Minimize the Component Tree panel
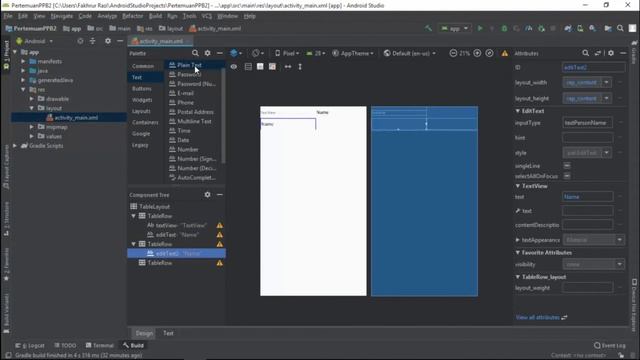This screenshot has height=360, width=640. [220, 195]
